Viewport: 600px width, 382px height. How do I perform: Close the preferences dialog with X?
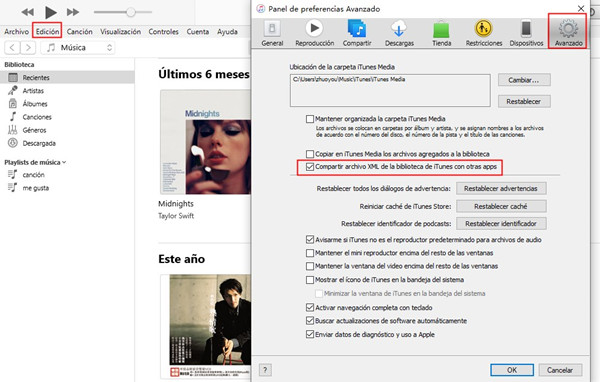pos(581,8)
